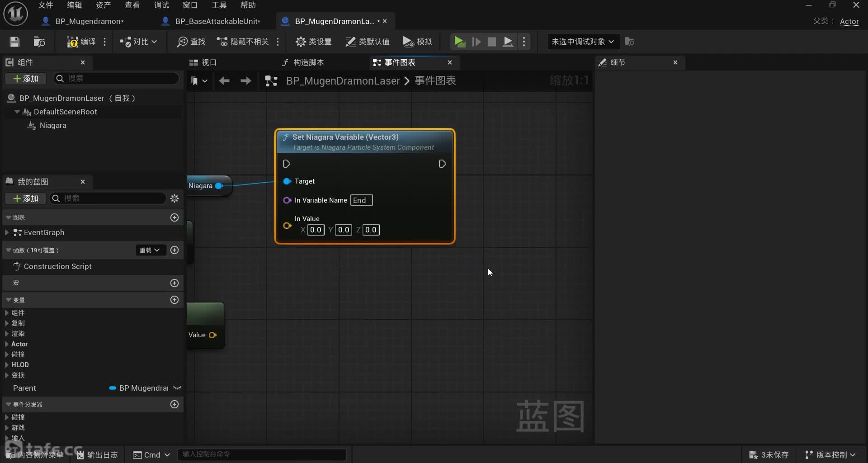The width and height of the screenshot is (868, 463).
Task: Expand the EventGraph tree item
Action: 7,232
